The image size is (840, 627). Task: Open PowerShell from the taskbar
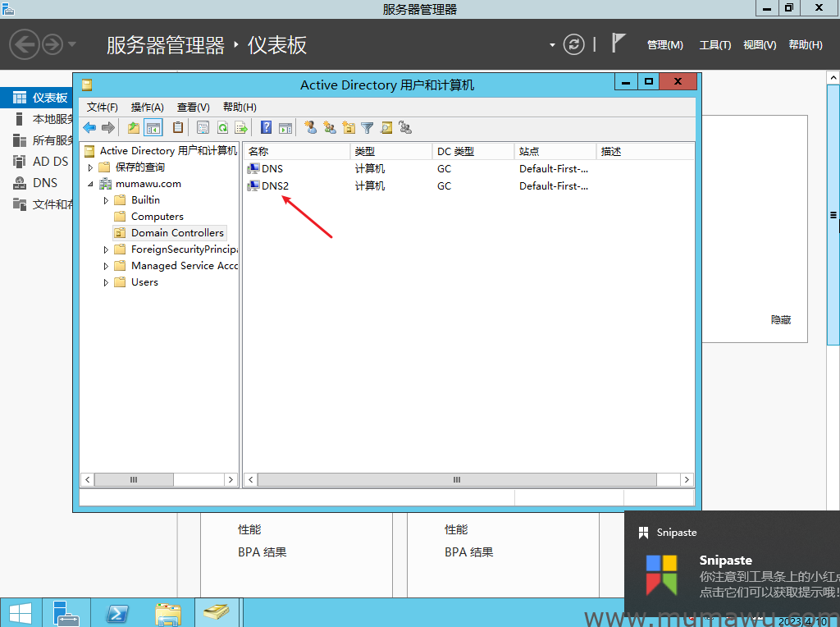point(117,613)
